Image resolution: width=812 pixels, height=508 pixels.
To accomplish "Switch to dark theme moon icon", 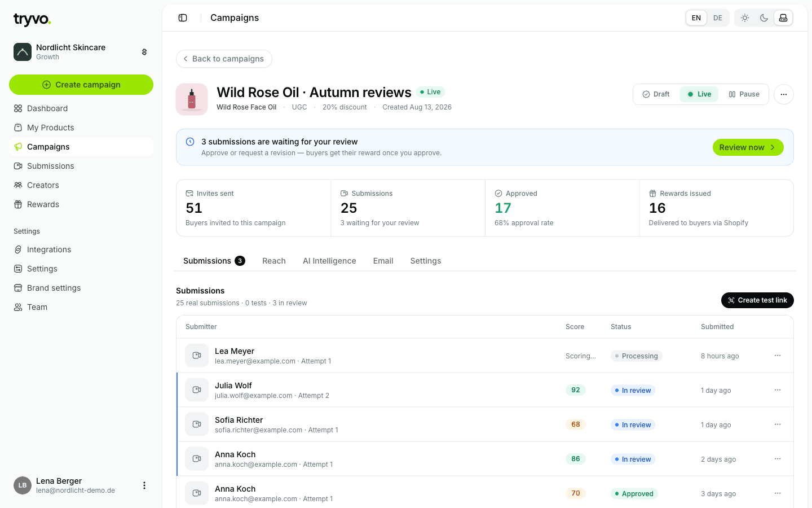I will (x=764, y=18).
